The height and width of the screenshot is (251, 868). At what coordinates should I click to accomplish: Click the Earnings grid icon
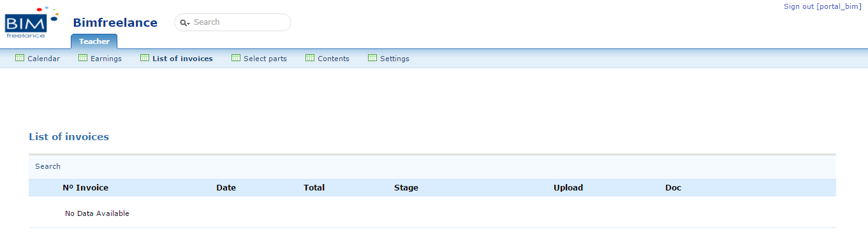[83, 58]
